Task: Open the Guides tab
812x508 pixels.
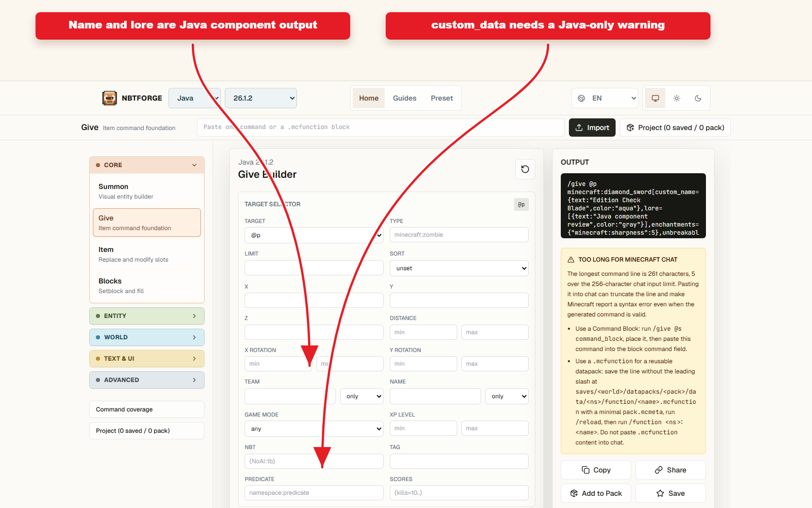Action: 404,98
